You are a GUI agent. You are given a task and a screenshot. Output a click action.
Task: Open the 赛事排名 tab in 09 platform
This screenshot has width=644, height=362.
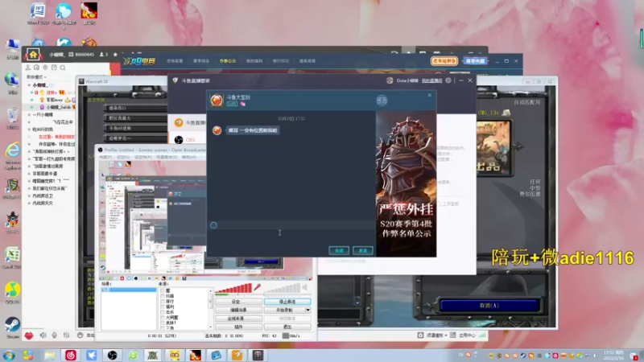pyautogui.click(x=201, y=61)
